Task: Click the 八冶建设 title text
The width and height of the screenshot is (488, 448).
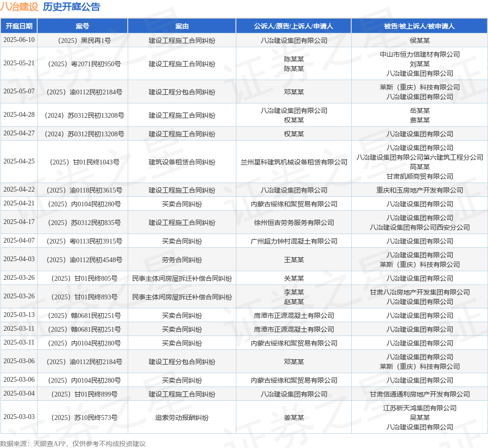Action: (19, 7)
